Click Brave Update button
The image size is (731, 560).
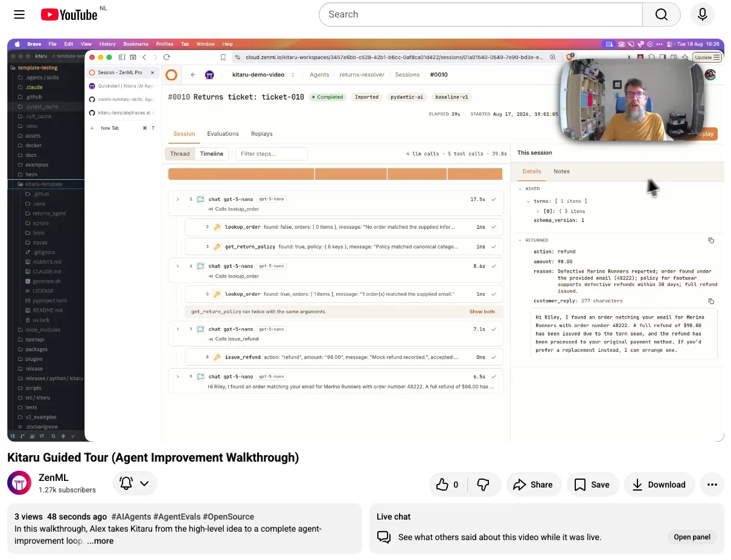point(707,57)
